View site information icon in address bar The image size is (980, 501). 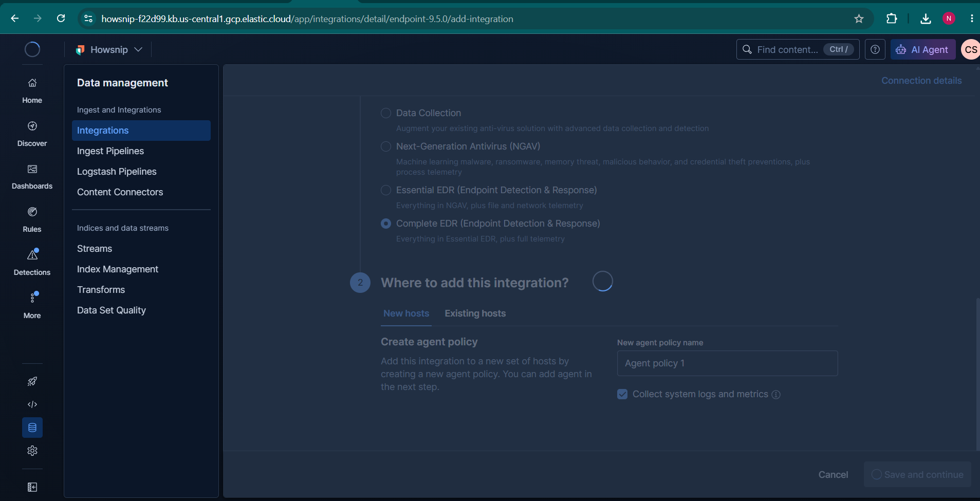point(88,18)
